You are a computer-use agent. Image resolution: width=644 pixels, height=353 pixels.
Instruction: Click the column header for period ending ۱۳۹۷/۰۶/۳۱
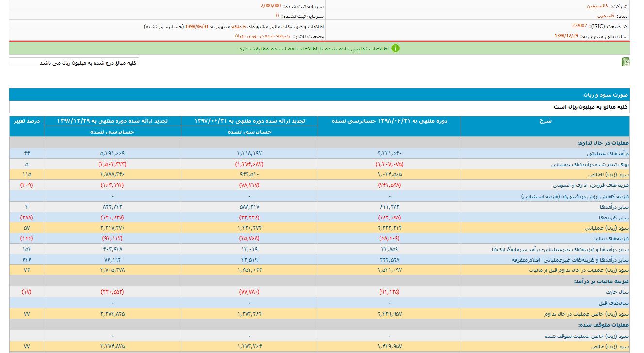tap(249, 120)
